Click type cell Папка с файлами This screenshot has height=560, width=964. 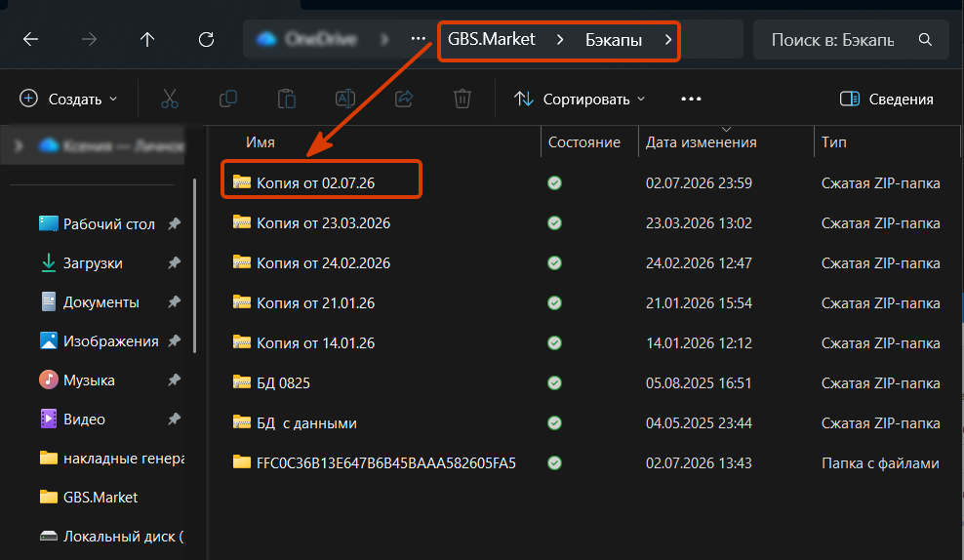point(880,462)
